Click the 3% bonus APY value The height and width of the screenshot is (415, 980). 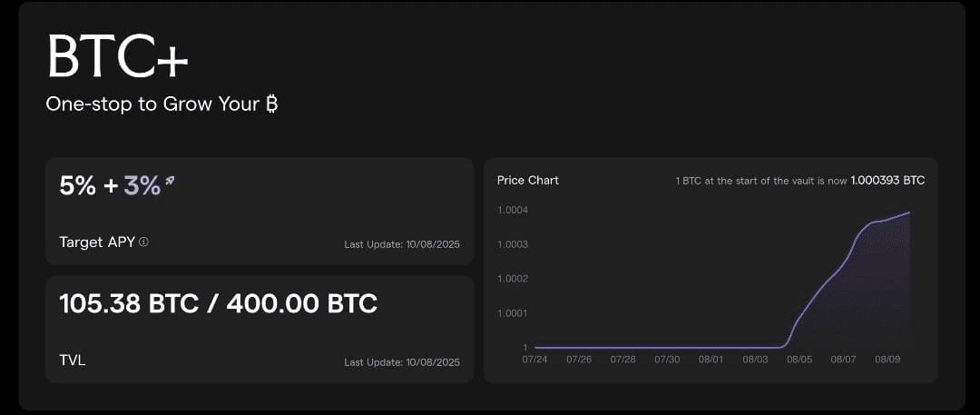tap(142, 186)
